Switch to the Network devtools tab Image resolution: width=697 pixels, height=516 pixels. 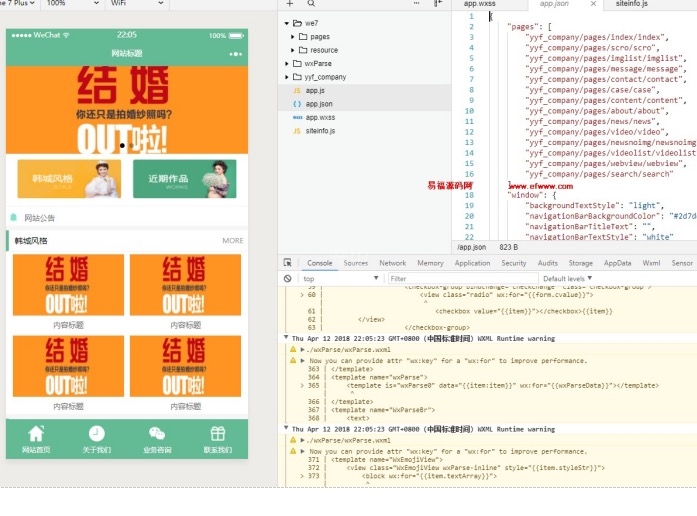pyautogui.click(x=392, y=263)
